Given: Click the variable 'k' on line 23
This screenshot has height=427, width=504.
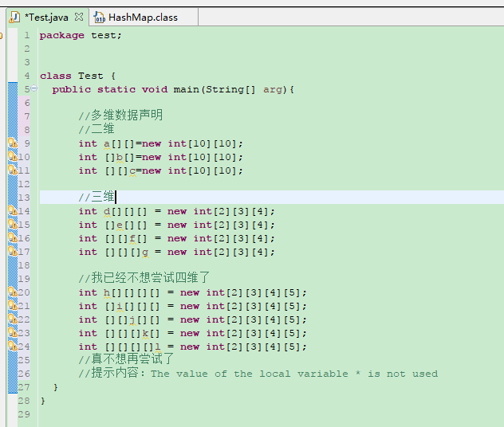Looking at the screenshot, I should point(145,333).
